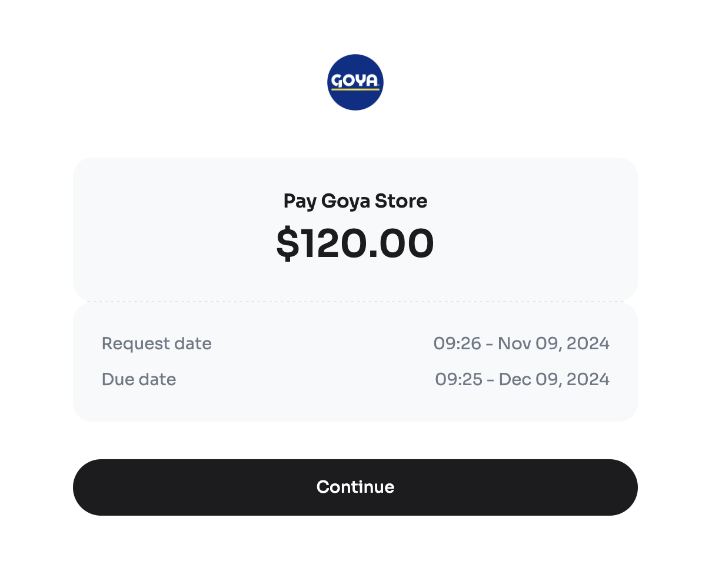
Task: Click the dashed divider between the cards
Action: (355, 302)
